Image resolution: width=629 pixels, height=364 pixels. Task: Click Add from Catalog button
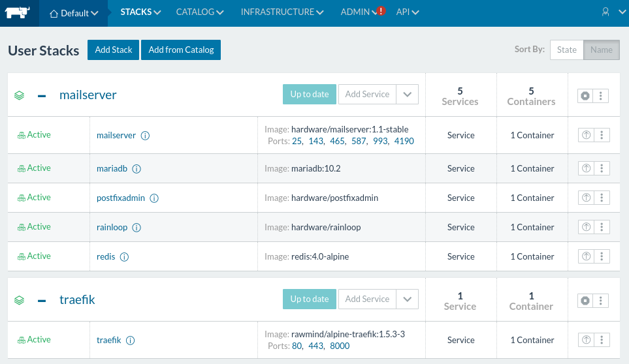coord(181,50)
